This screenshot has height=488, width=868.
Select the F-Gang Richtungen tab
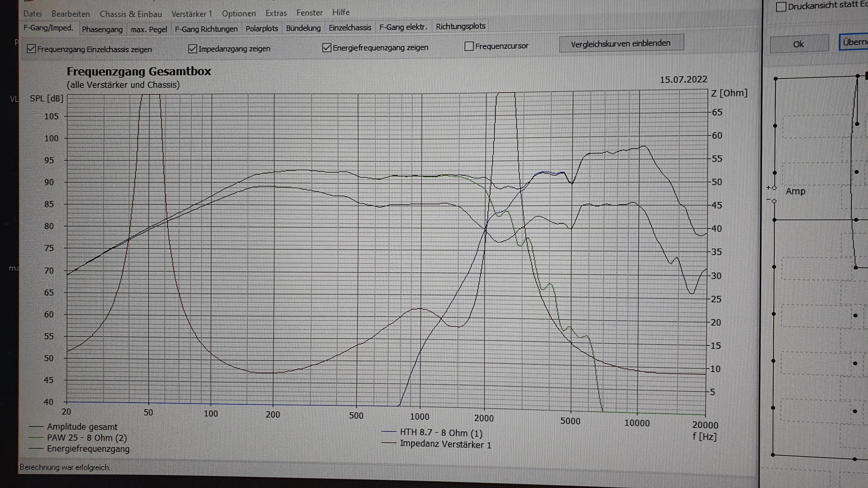point(206,29)
